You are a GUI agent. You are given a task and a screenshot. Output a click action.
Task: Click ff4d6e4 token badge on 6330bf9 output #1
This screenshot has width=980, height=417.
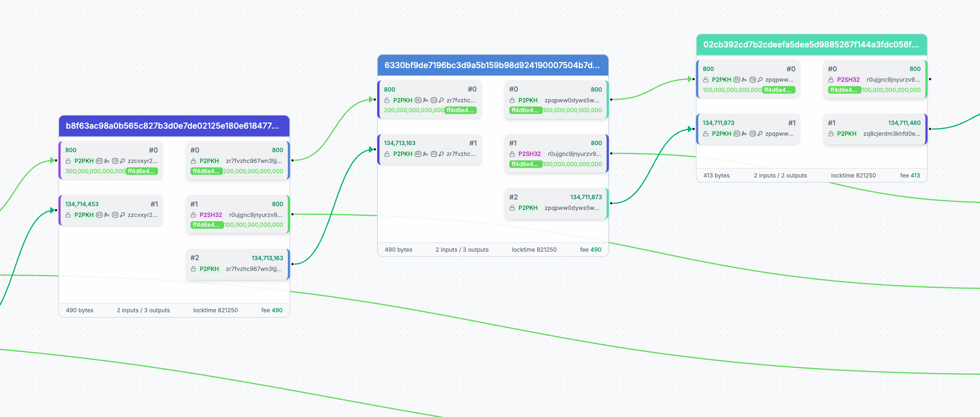click(x=526, y=164)
